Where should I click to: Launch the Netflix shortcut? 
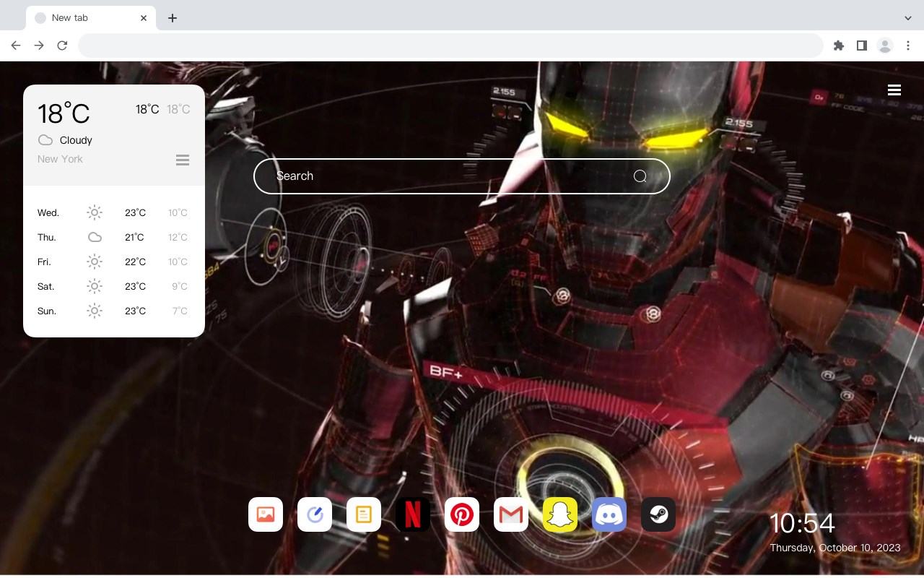coord(413,514)
